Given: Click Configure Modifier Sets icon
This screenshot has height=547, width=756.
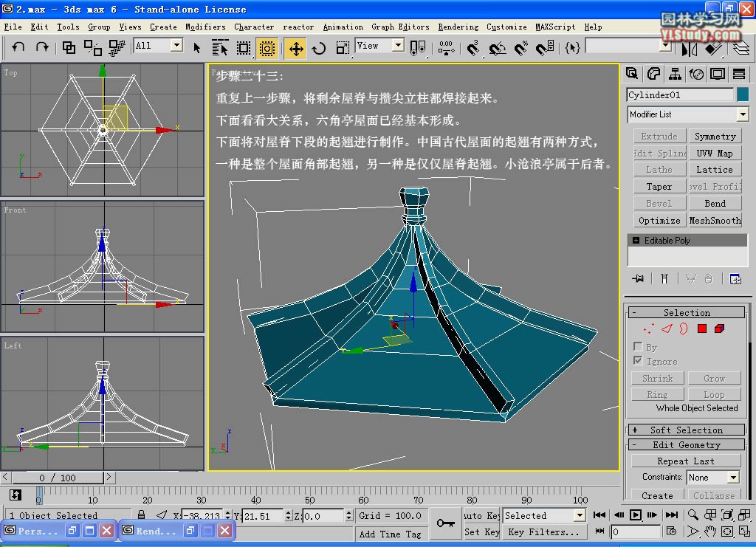Looking at the screenshot, I should tap(735, 279).
